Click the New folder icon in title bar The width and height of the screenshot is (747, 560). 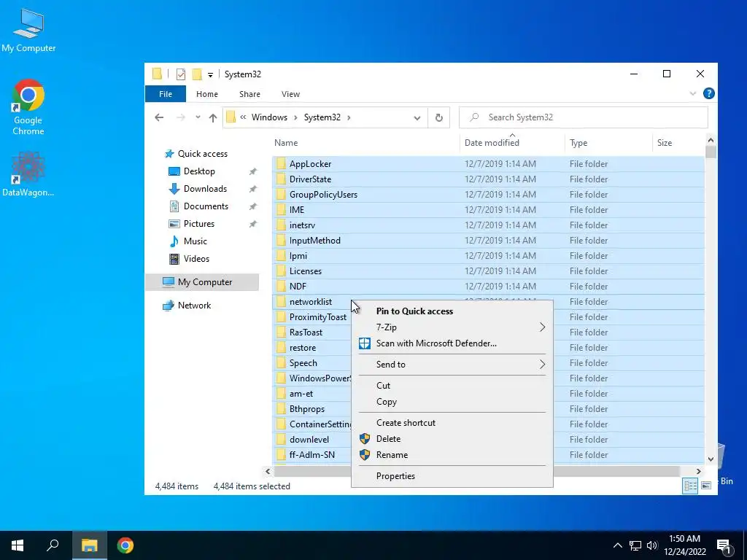[x=197, y=74]
